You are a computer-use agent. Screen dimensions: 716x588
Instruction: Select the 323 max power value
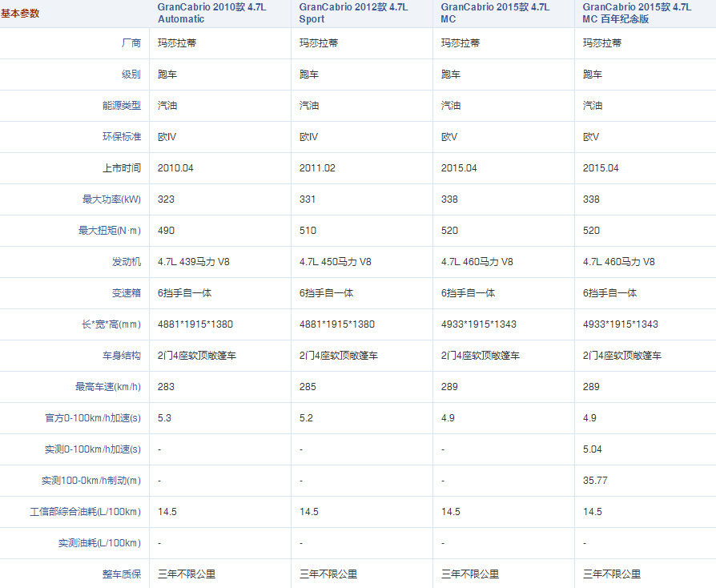point(166,199)
